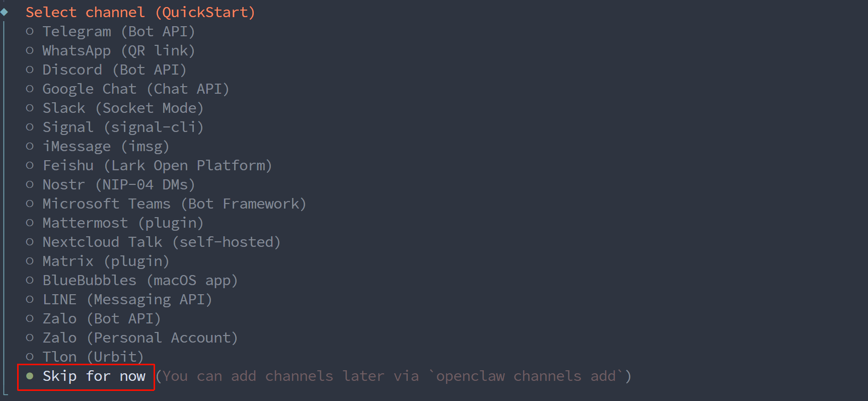This screenshot has height=401, width=868.
Task: Pick Google Chat (Chat API) channel
Action: (135, 89)
